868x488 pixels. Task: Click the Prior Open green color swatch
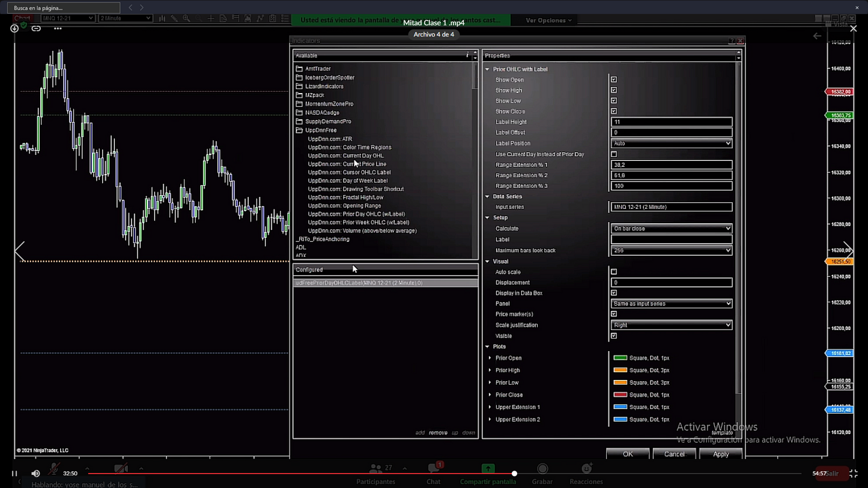[620, 358]
